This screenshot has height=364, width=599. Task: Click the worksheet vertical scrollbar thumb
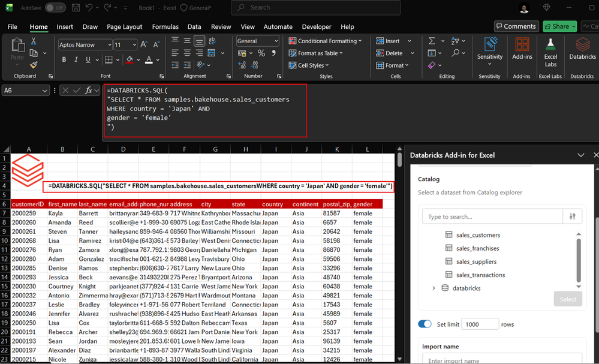[x=399, y=160]
